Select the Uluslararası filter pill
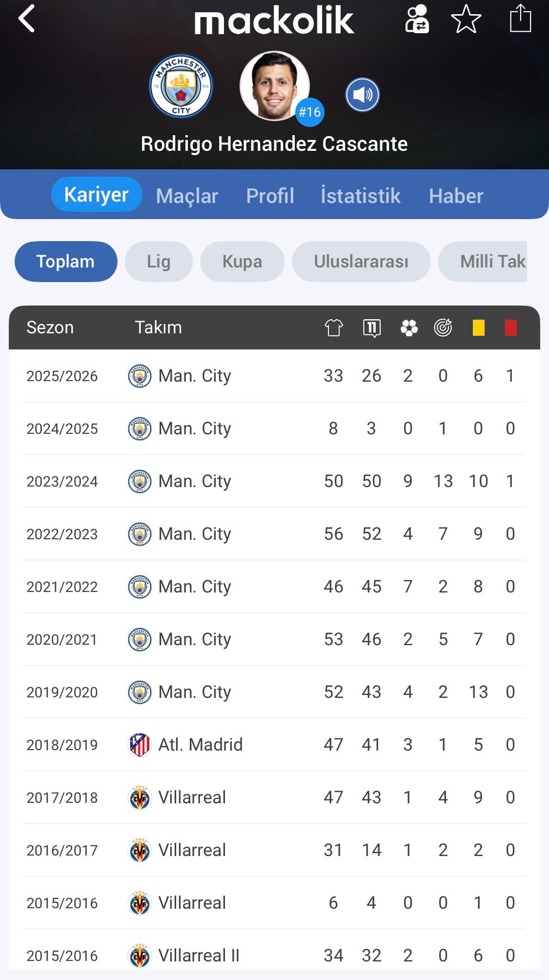This screenshot has height=980, width=549. 361,262
